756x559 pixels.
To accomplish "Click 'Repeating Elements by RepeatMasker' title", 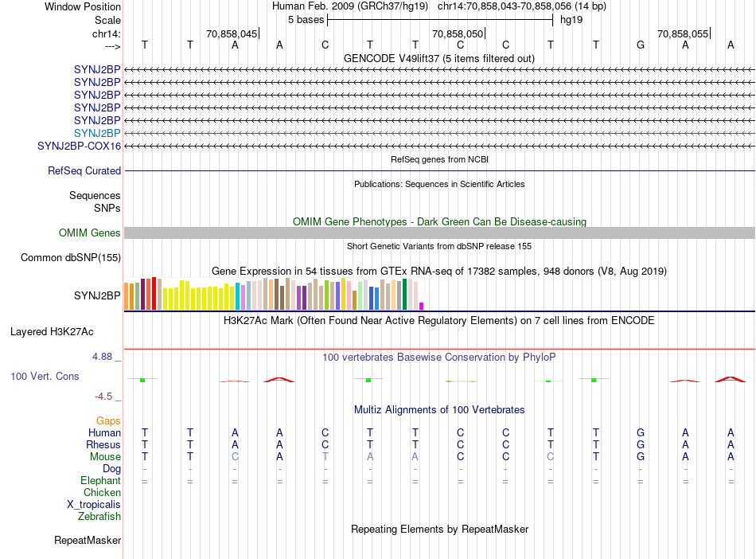I will [x=440, y=529].
